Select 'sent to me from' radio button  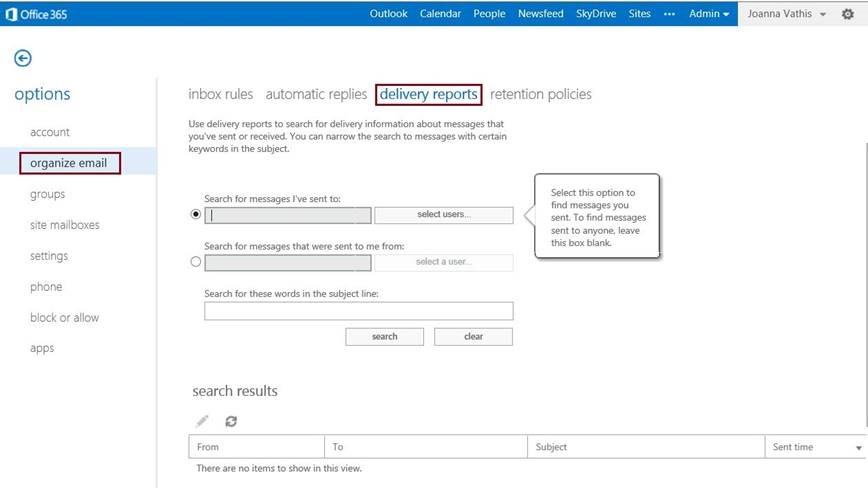coord(195,263)
